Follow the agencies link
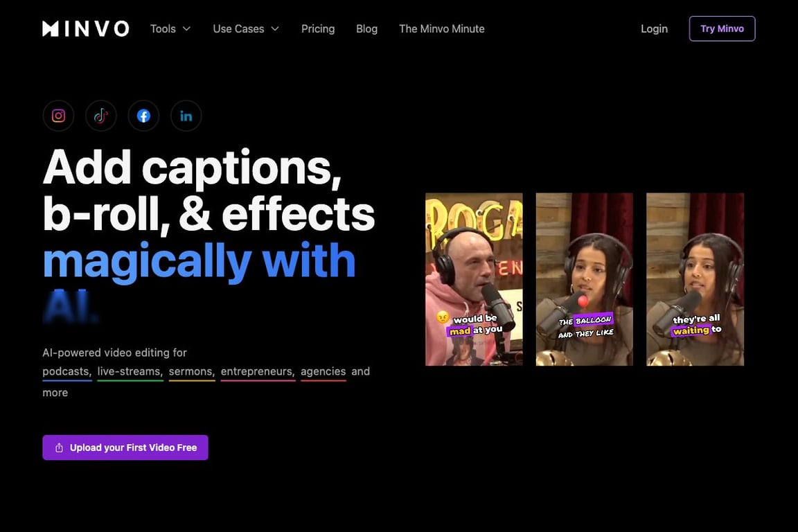798x532 pixels. click(x=323, y=372)
